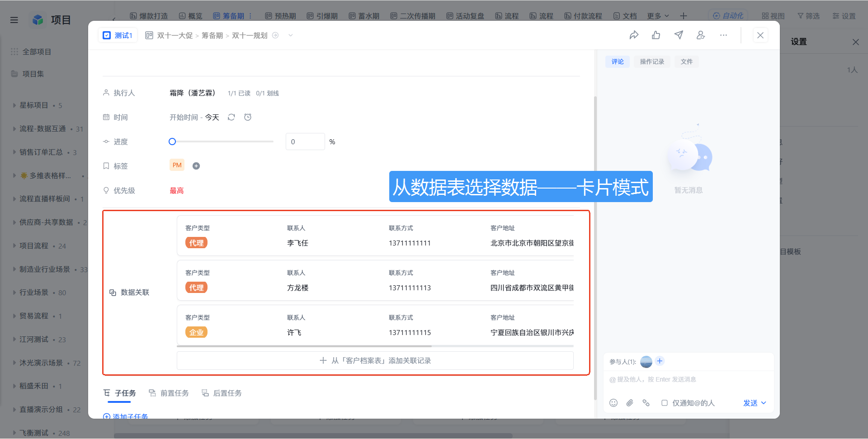
Task: Switch to 评论 tab
Action: click(x=618, y=61)
